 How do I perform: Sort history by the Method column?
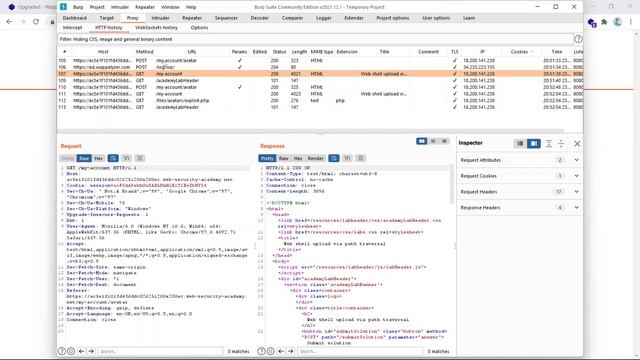click(144, 52)
